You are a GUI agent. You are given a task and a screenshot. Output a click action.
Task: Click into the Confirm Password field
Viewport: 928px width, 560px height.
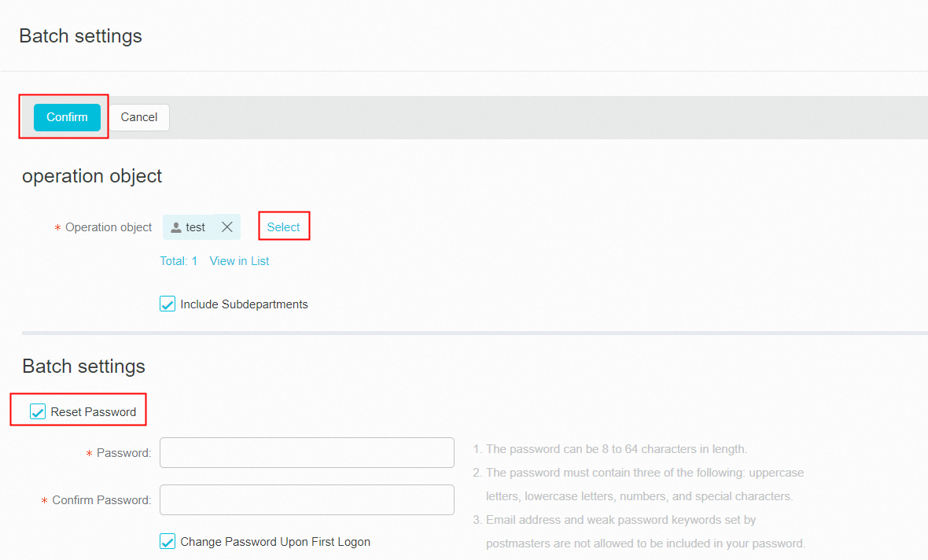307,500
